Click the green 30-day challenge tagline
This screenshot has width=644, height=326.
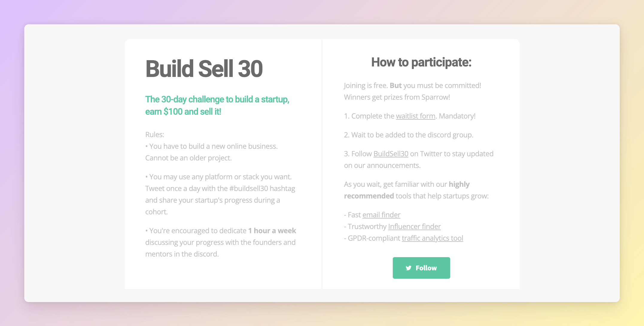pos(217,105)
